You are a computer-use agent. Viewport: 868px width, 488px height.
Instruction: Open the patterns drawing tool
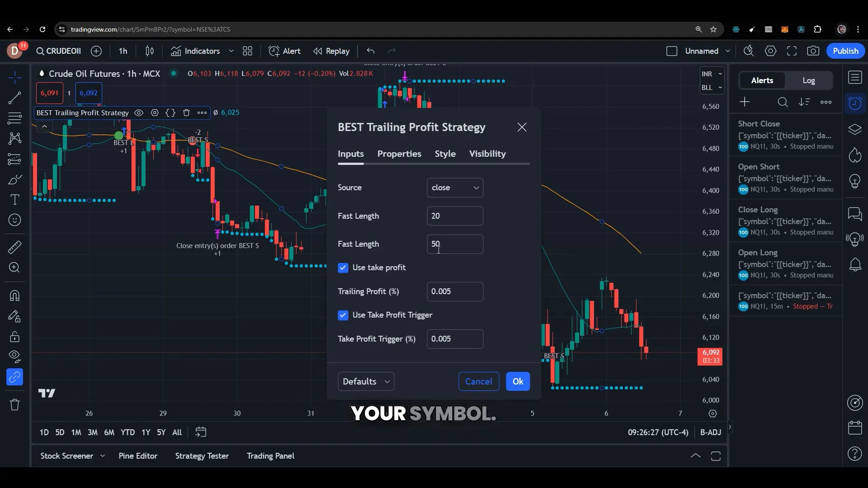pos(14,138)
